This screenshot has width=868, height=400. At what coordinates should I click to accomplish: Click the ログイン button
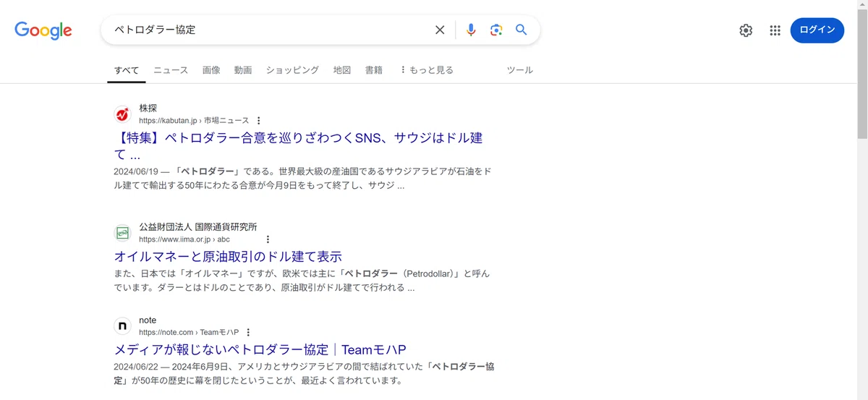[817, 30]
